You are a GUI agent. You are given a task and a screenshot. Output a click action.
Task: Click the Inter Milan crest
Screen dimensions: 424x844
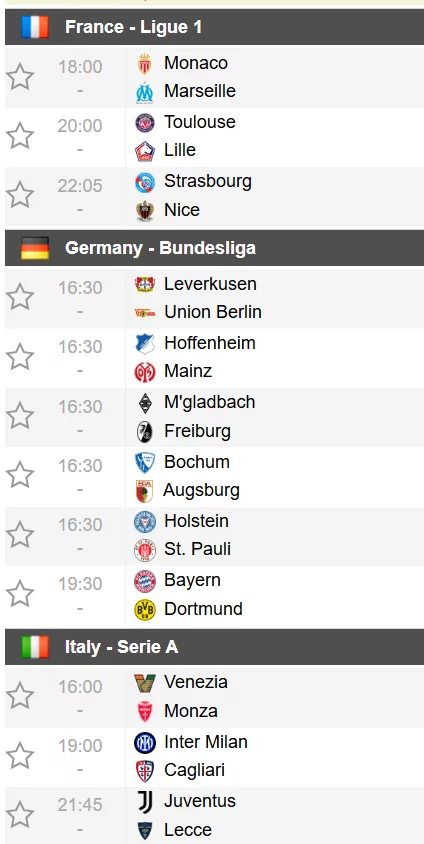tap(145, 742)
